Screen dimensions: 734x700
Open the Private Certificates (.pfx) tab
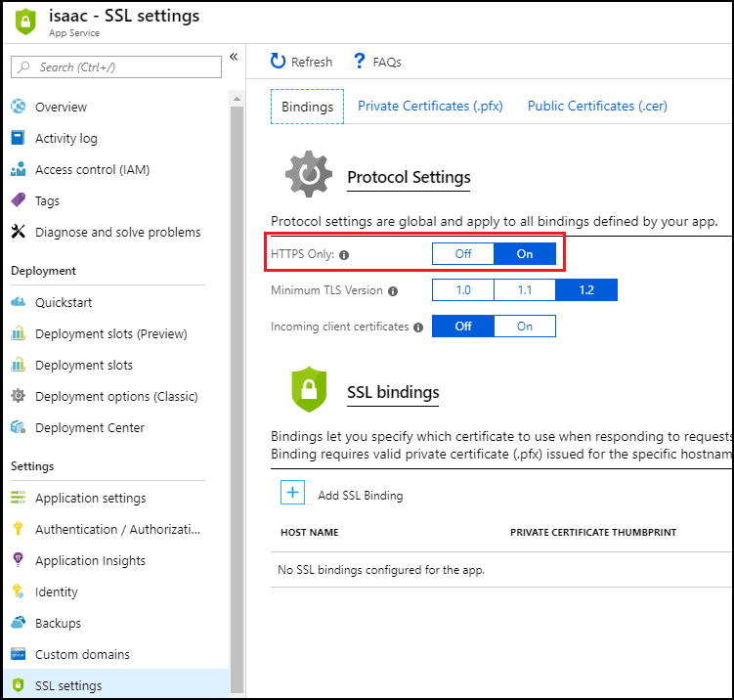pyautogui.click(x=430, y=106)
